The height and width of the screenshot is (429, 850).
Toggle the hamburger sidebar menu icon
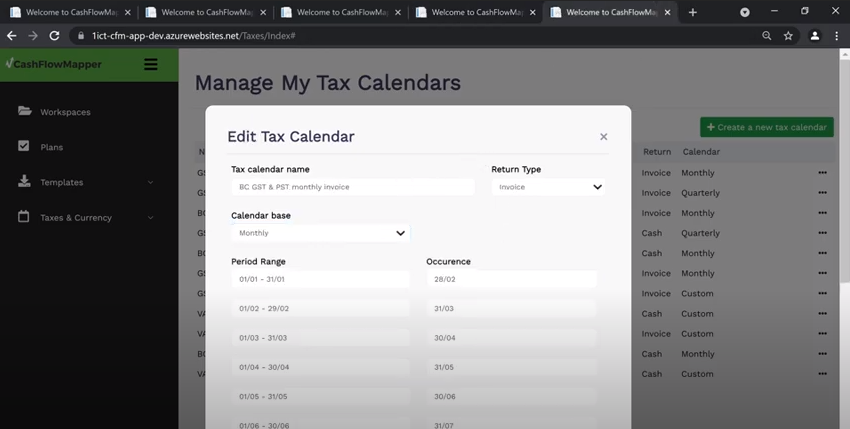coord(151,64)
